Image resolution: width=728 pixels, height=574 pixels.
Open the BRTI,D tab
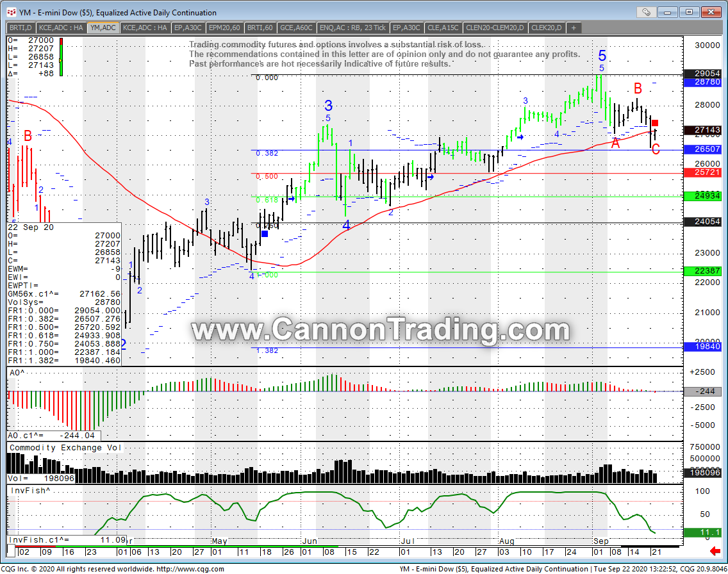click(21, 28)
